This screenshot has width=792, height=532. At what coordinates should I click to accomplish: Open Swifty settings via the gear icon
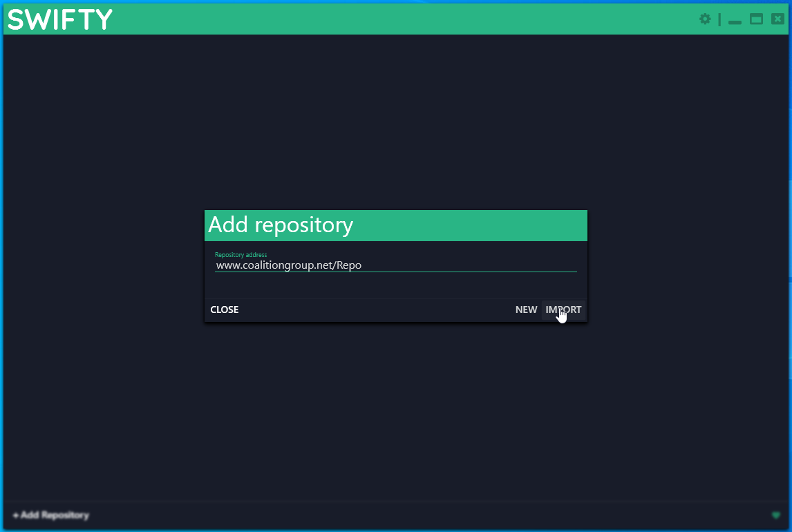(705, 19)
